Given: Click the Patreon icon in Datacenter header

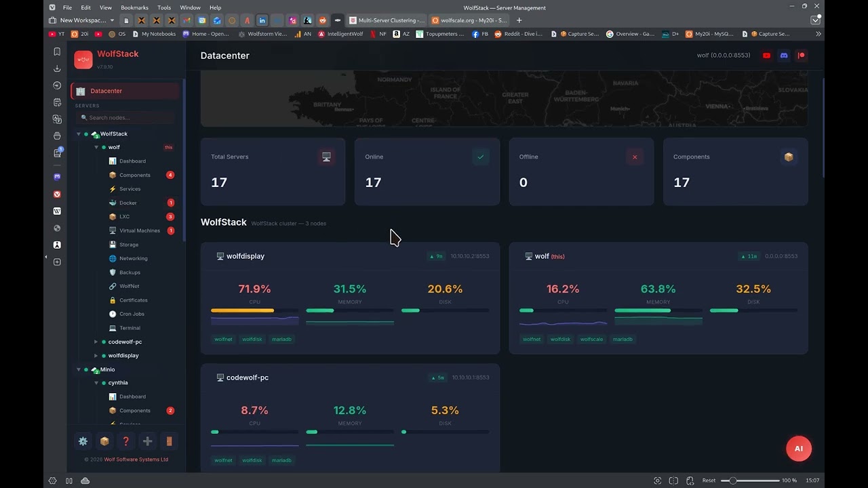Looking at the screenshot, I should coord(801,56).
